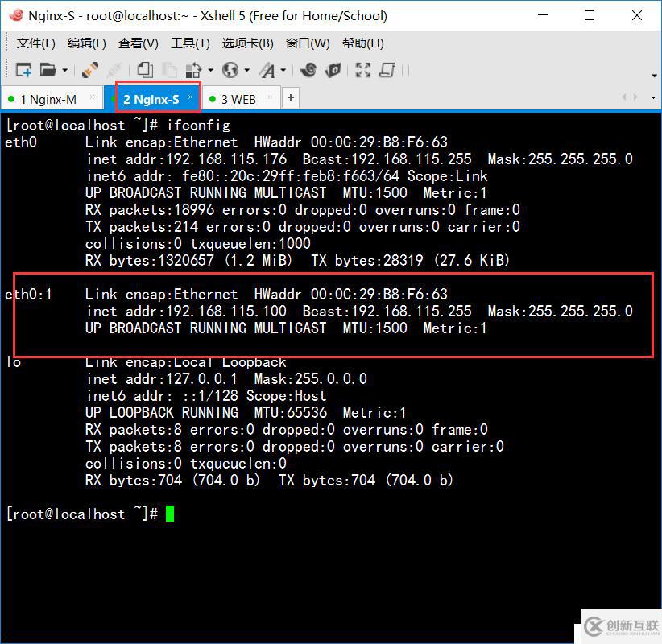Click the + button to open new tab
Viewport: 662px width, 644px height.
tap(290, 97)
